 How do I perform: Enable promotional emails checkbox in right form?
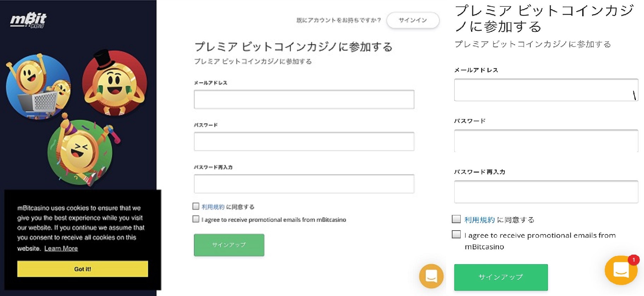[x=456, y=234]
